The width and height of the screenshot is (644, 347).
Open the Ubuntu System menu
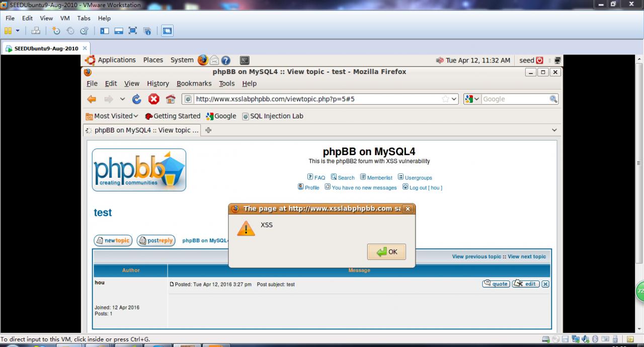[182, 60]
